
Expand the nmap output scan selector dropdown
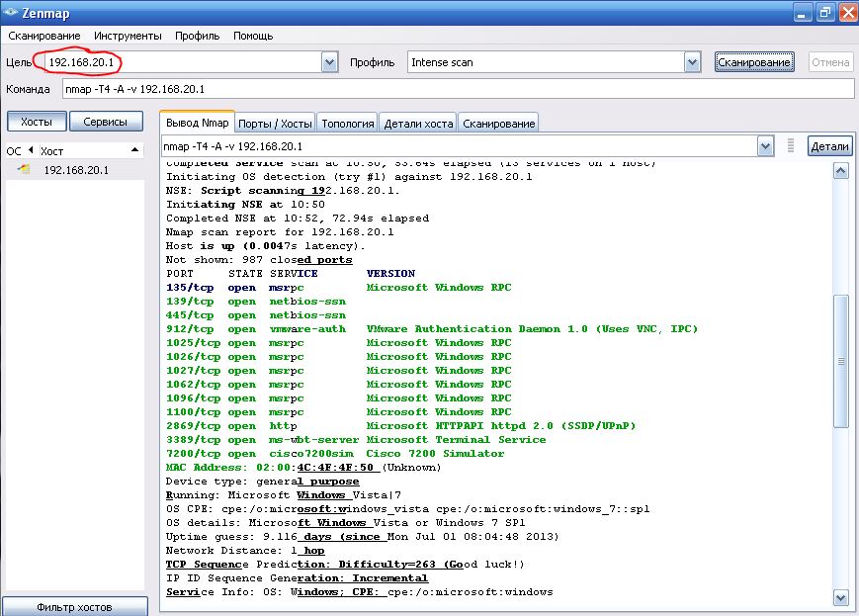[x=765, y=146]
